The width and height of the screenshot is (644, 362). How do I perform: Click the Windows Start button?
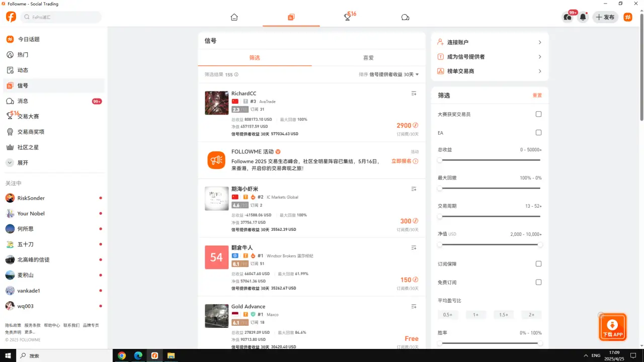point(9,355)
